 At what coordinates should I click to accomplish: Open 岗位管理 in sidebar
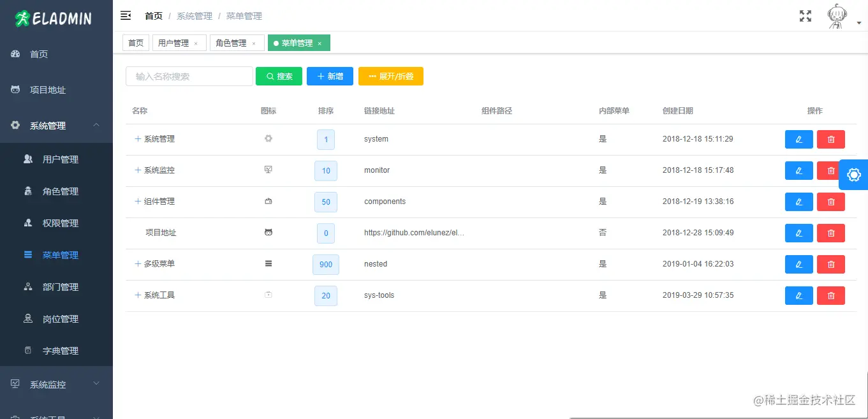(x=56, y=319)
